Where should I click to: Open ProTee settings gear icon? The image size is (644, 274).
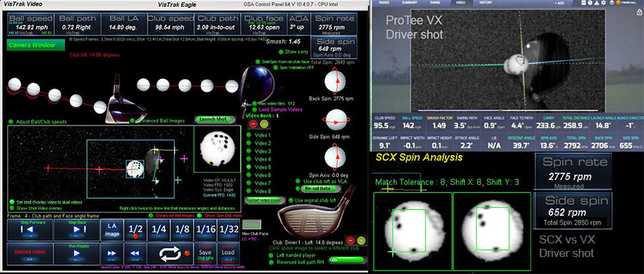coord(603,3)
